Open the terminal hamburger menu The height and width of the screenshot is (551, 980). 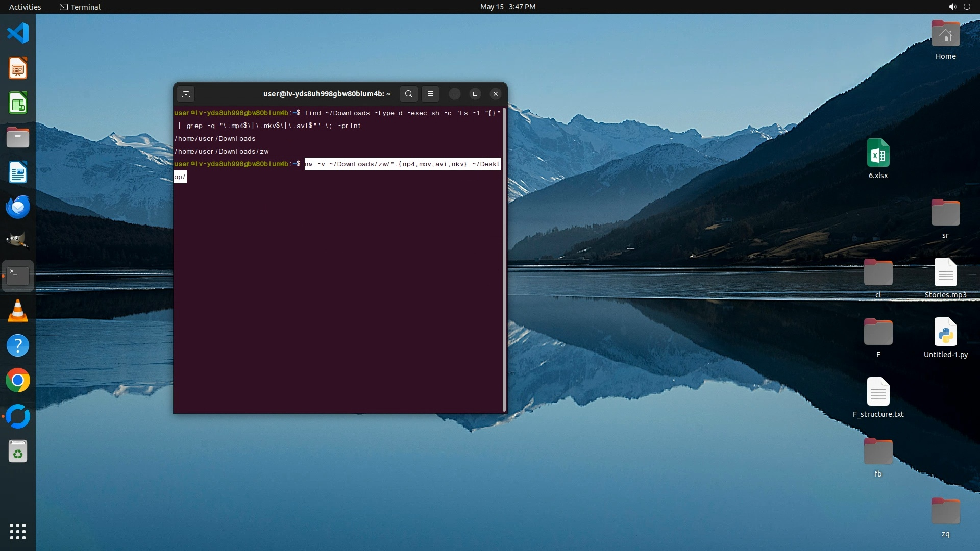pyautogui.click(x=430, y=94)
